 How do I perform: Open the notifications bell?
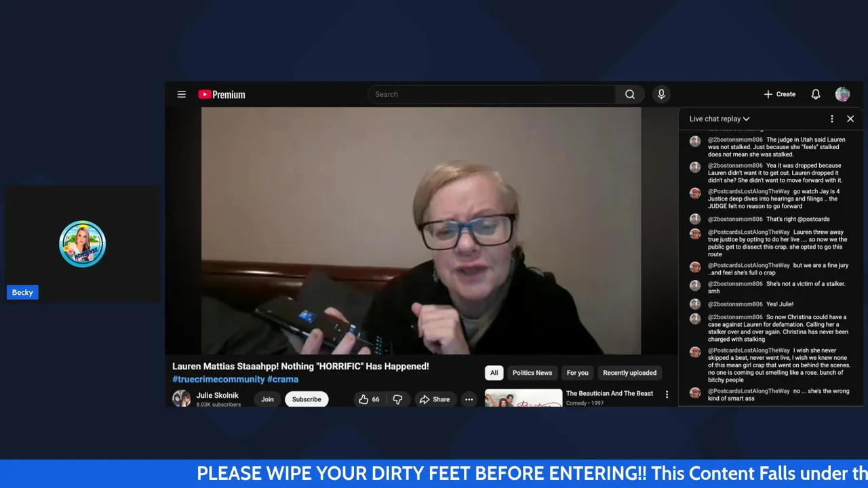click(x=816, y=94)
